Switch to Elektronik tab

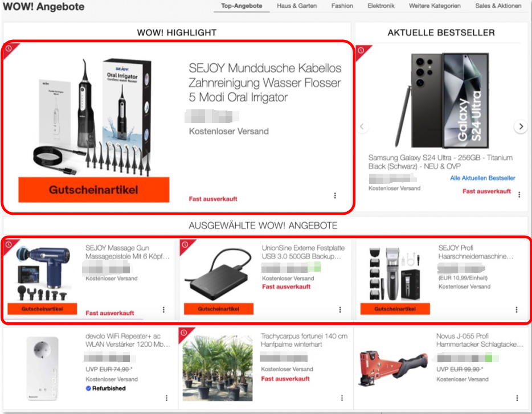click(x=381, y=6)
